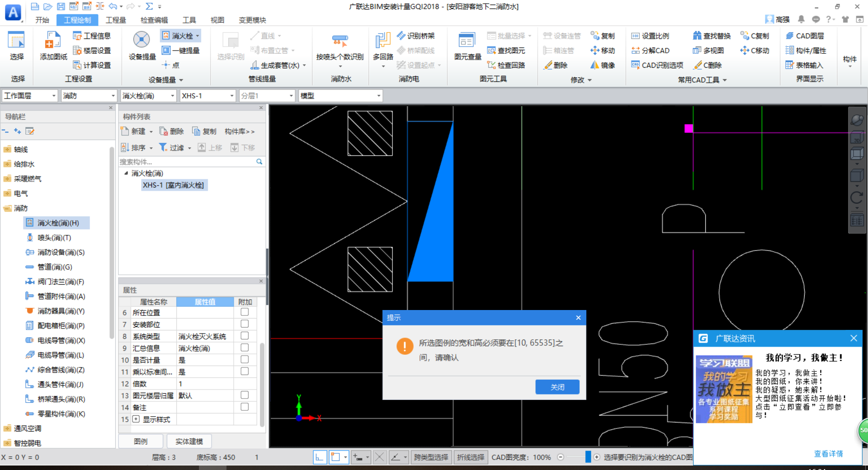
Task: Click the 添加图纸 add drawing icon
Action: [x=53, y=46]
